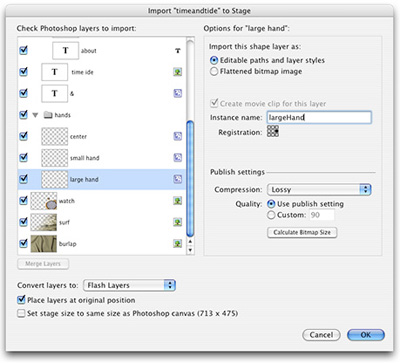Click the movie clip icon on small hand row
Image resolution: width=400 pixels, height=363 pixels.
click(x=178, y=157)
